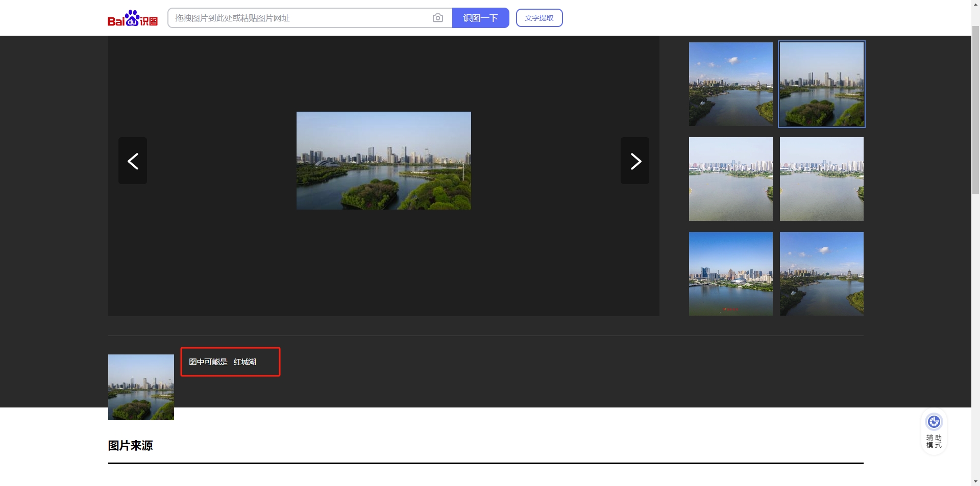Viewport: 980px width, 486px height.
Task: Open the wide lake thumbnail in second row left
Action: 730,179
